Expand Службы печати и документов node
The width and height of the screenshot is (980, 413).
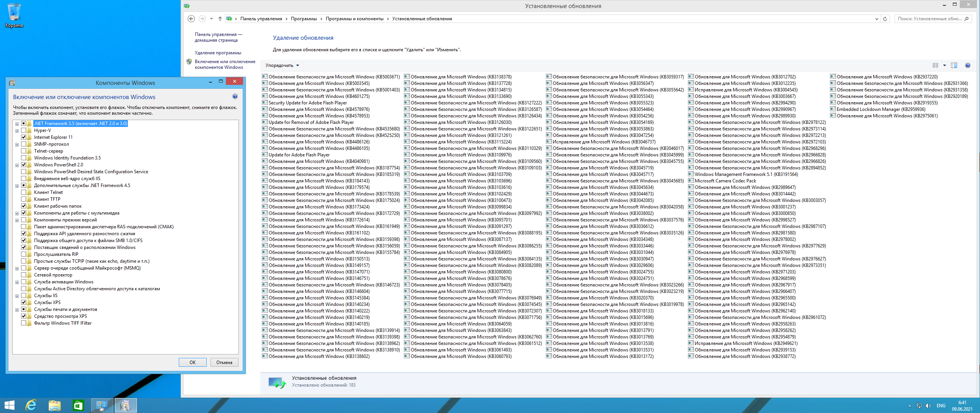[17, 310]
